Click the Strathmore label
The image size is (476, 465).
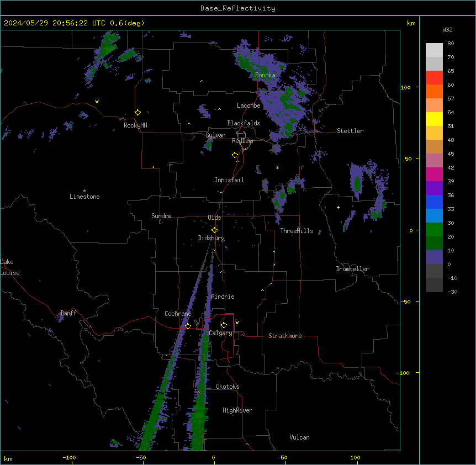tap(285, 336)
